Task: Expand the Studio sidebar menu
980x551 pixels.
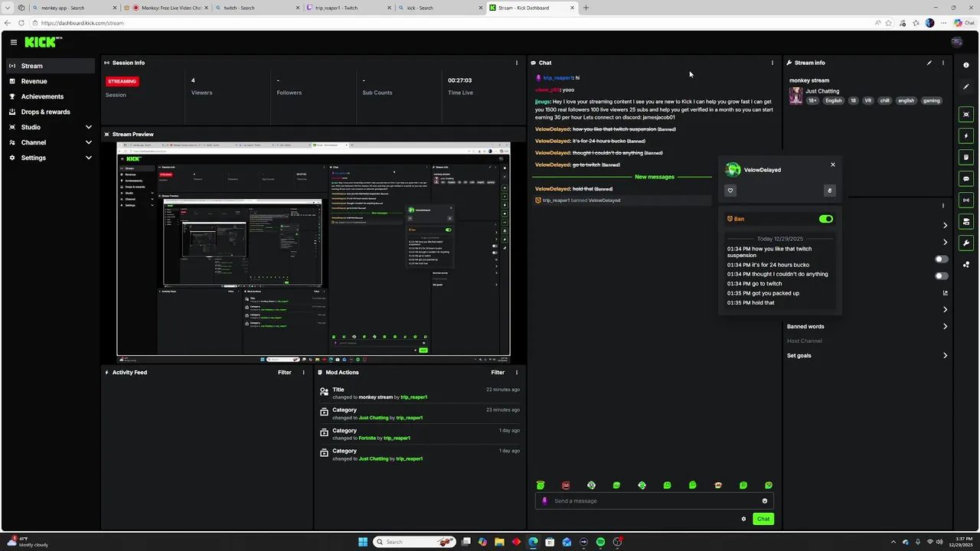Action: pyautogui.click(x=51, y=127)
